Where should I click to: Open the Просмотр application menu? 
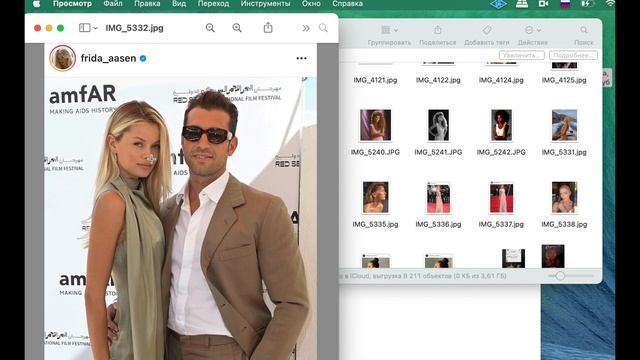pos(72,4)
